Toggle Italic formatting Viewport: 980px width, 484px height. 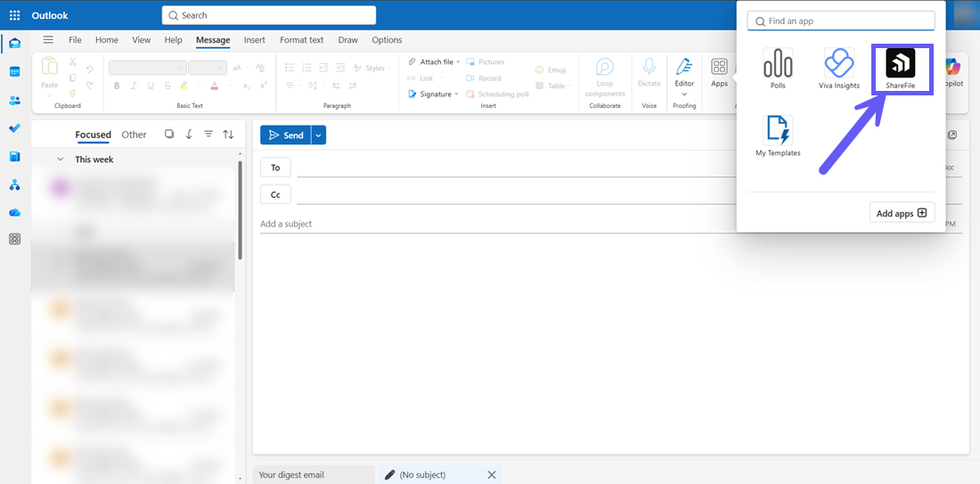[x=134, y=86]
